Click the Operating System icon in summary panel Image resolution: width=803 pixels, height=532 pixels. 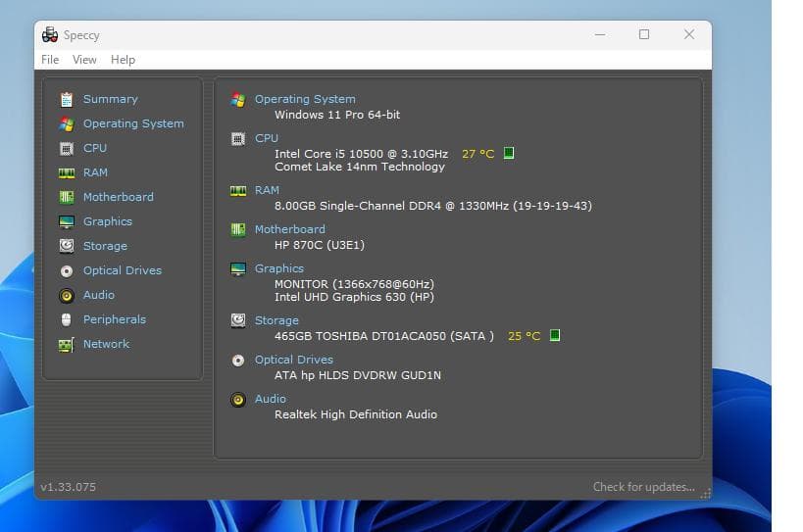click(x=238, y=99)
